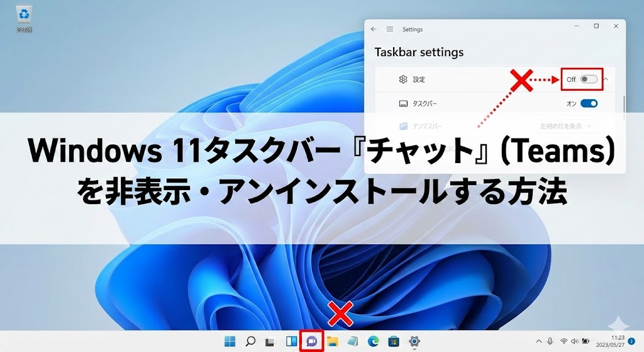Turn off the タスクバー toggle switch

click(x=589, y=103)
